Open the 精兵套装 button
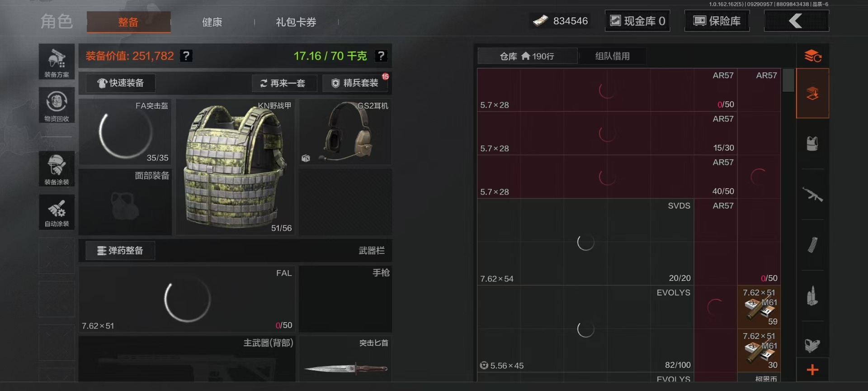This screenshot has width=868, height=391. coord(356,83)
